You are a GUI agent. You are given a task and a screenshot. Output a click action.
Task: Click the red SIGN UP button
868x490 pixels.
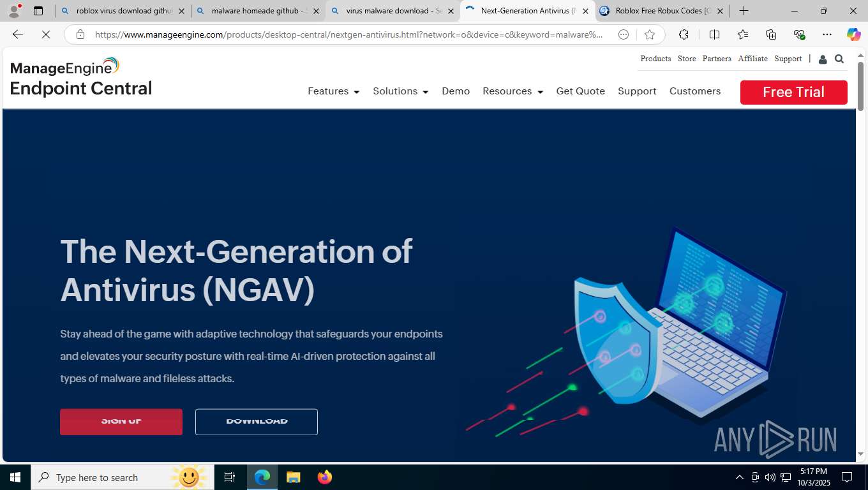click(121, 422)
